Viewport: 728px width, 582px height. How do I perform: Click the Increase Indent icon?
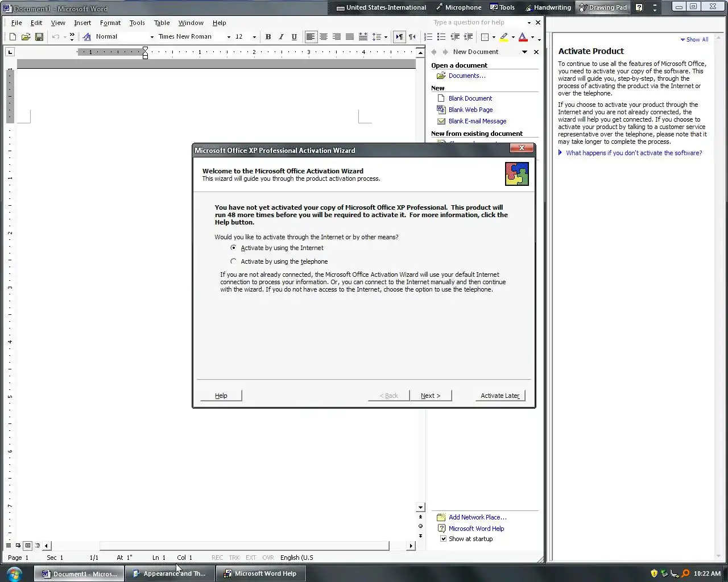tap(468, 37)
